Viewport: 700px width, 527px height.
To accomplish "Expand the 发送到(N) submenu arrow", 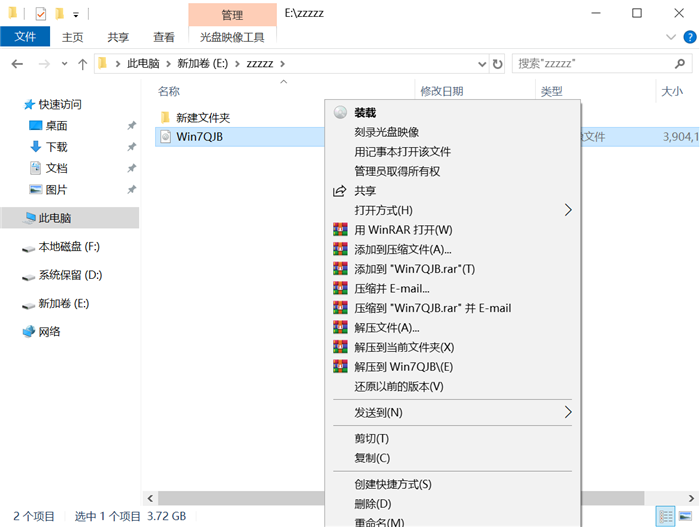I will [x=568, y=412].
